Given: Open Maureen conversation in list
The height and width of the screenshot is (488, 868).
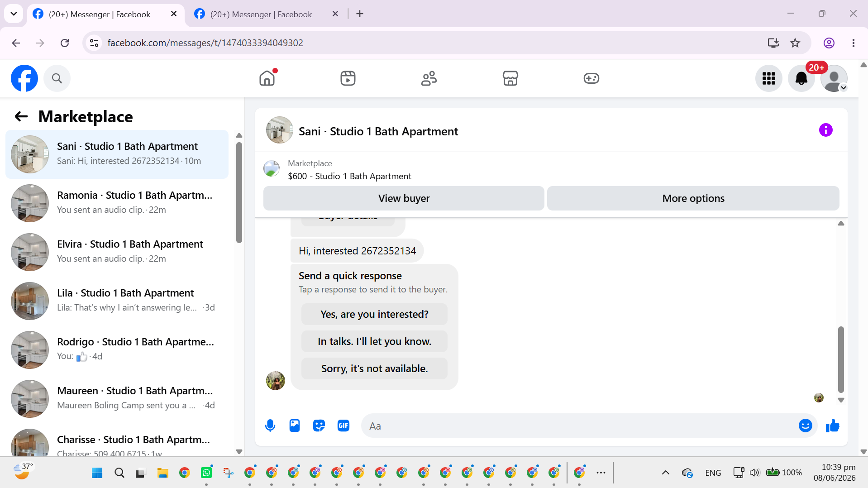Looking at the screenshot, I should click(x=117, y=399).
